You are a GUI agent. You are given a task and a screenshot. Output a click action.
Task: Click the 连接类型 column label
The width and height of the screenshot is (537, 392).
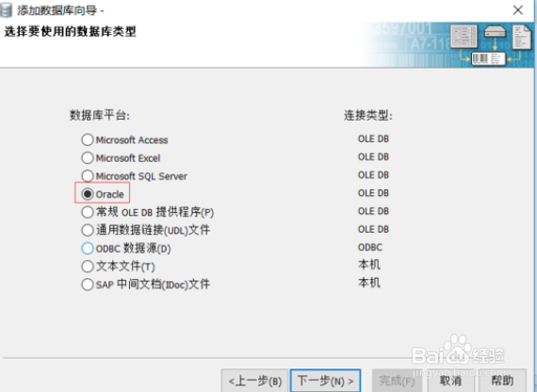(x=368, y=115)
